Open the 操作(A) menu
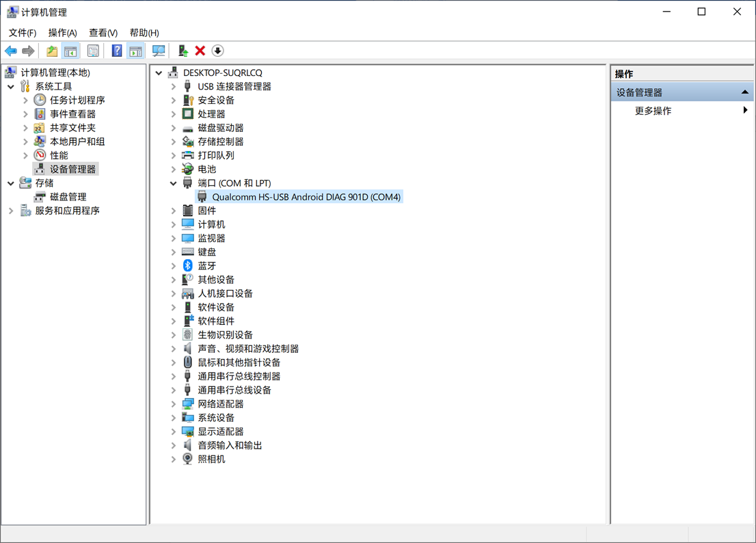The width and height of the screenshot is (756, 543). point(63,33)
